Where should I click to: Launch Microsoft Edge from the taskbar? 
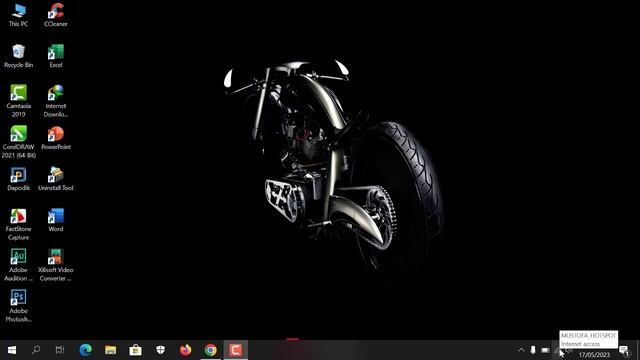(x=85, y=350)
